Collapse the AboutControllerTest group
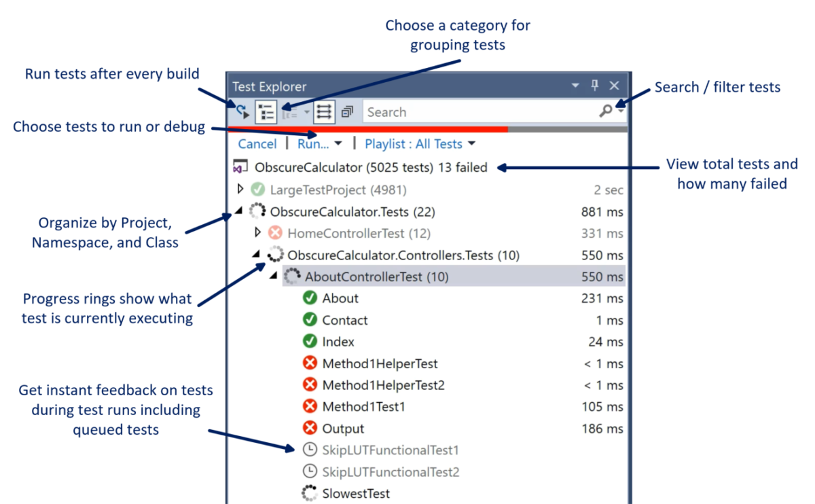 274,276
